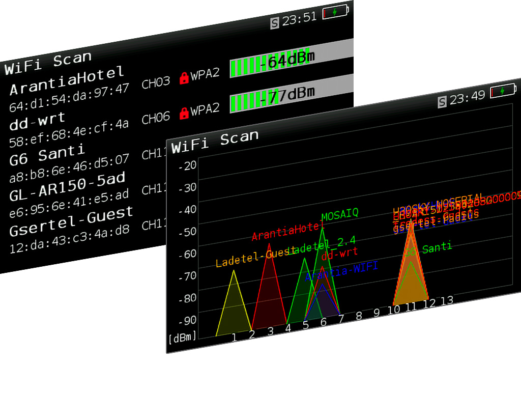The image size is (521, 420).
Task: Select MAC address a8:b8:6e:46:d5:07
Action: pos(69,169)
